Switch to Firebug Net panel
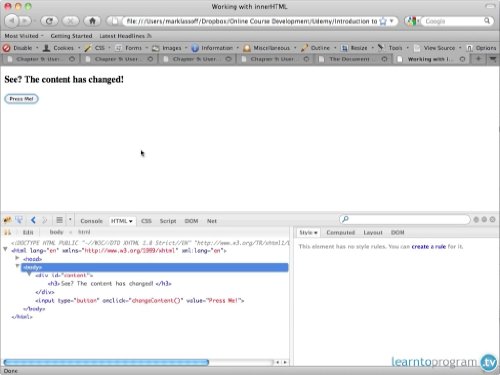The width and height of the screenshot is (500, 375). click(x=212, y=221)
